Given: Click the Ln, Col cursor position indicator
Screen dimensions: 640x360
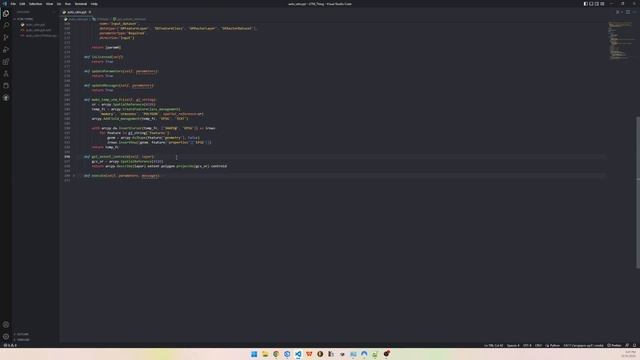Looking at the screenshot, I should point(493,345).
